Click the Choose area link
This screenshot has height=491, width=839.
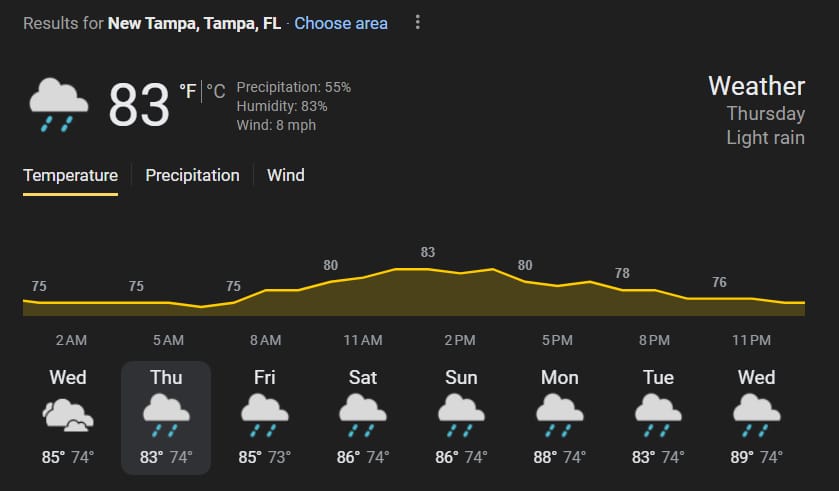click(x=341, y=24)
